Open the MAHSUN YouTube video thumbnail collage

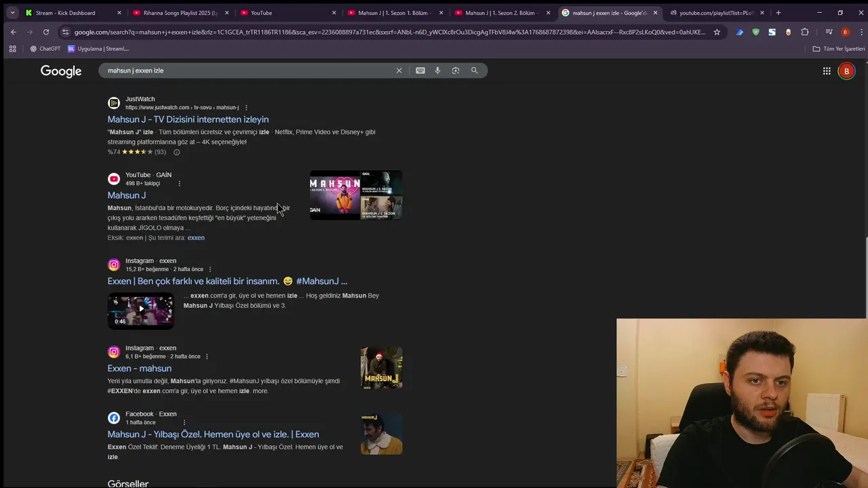tap(356, 195)
